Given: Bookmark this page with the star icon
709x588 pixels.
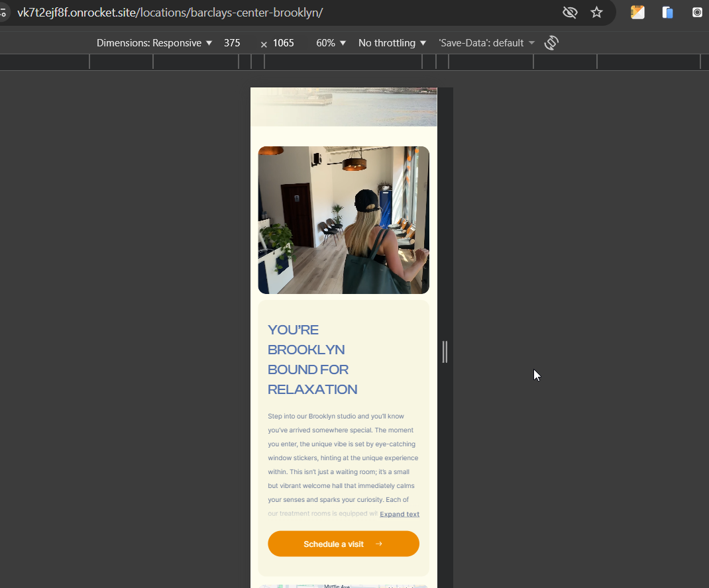Looking at the screenshot, I should [x=597, y=12].
